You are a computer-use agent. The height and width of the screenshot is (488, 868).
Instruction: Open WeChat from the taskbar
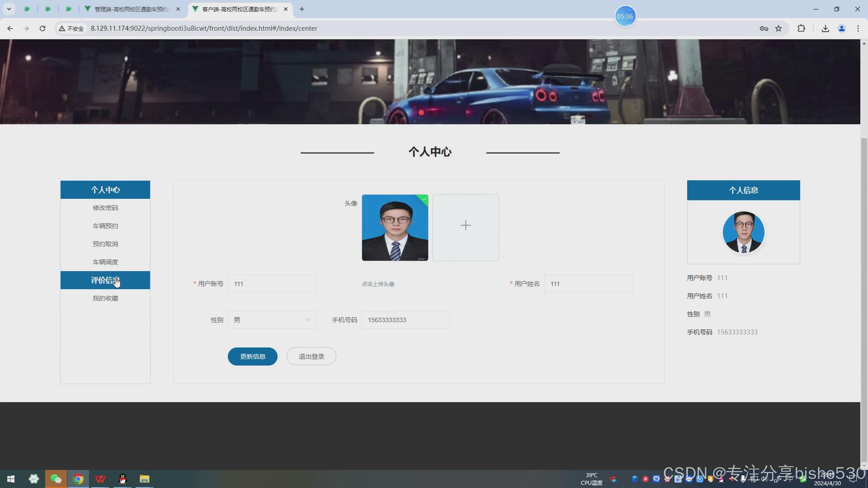click(56, 479)
